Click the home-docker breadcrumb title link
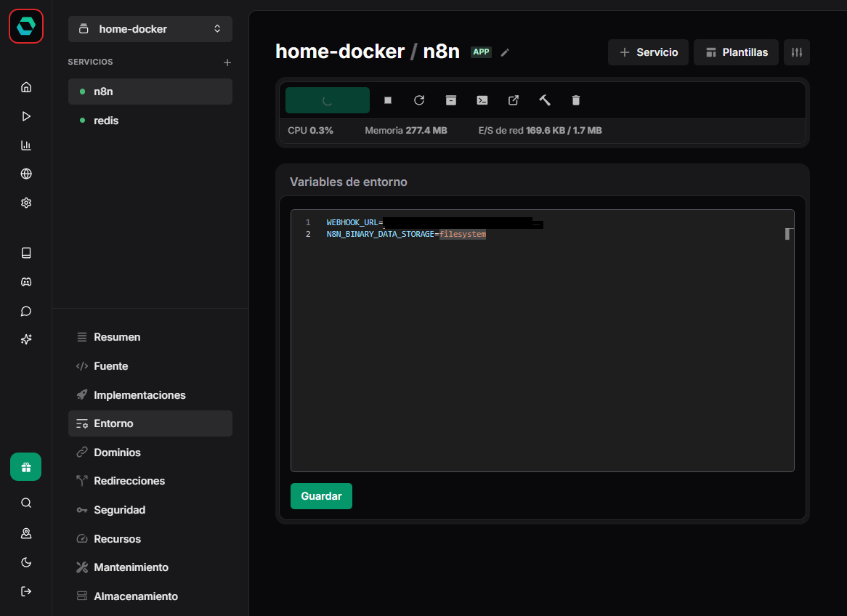The height and width of the screenshot is (616, 847). [340, 52]
